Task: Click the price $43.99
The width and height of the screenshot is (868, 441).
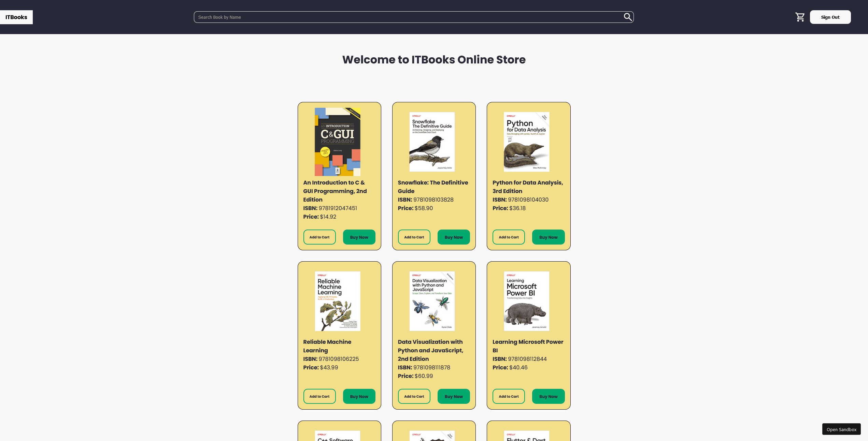Action: coord(329,367)
